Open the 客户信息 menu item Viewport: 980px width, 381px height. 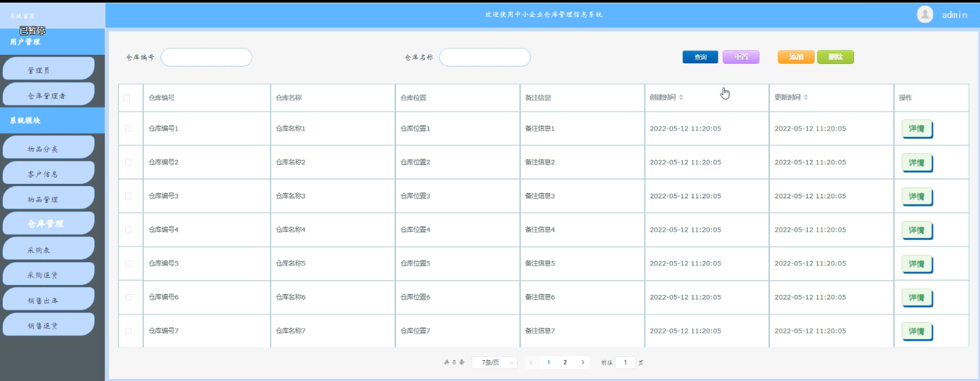pos(48,174)
